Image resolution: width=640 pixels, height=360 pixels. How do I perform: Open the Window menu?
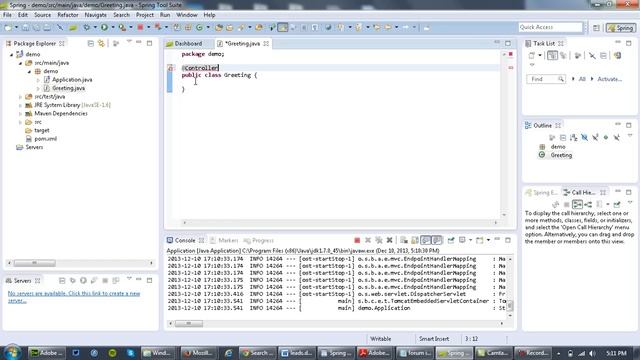pos(187,15)
